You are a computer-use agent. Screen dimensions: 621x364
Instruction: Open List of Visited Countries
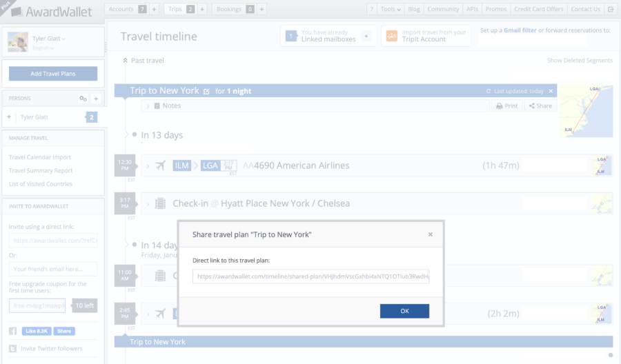coord(41,184)
